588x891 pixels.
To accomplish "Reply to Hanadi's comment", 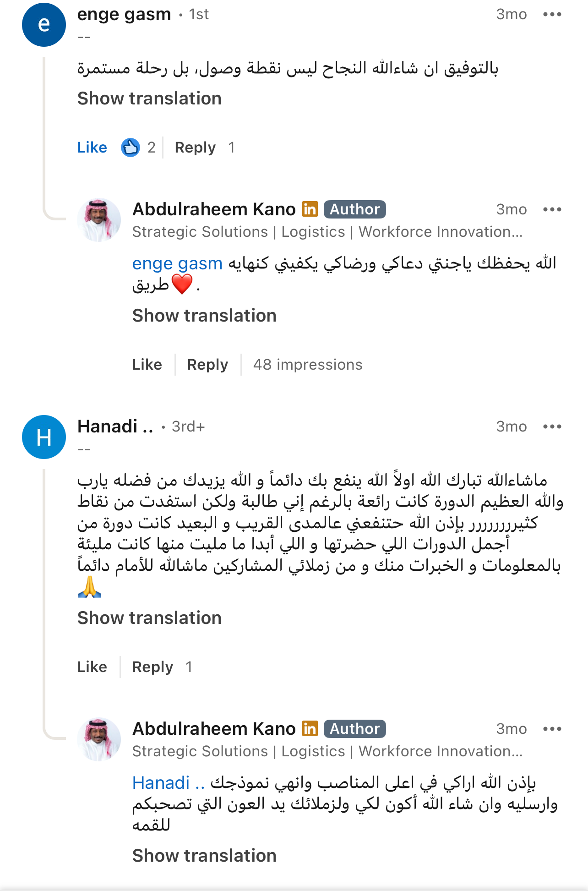I will coord(153,667).
